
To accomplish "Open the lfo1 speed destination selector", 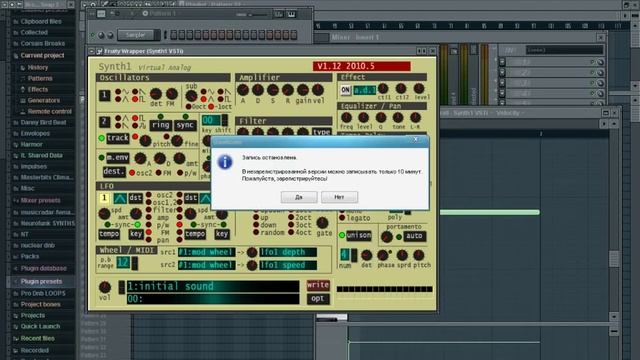I will (x=288, y=265).
